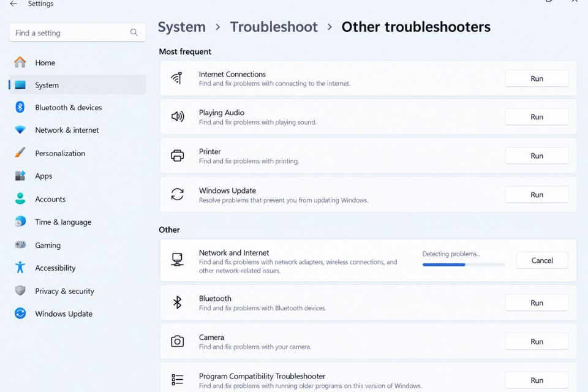Screen dimensions: 588x392
Task: Click the Windows Update sidebar sync icon
Action: [x=20, y=313]
